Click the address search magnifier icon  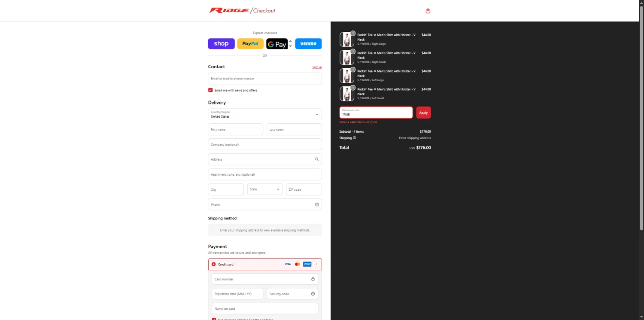pyautogui.click(x=317, y=159)
